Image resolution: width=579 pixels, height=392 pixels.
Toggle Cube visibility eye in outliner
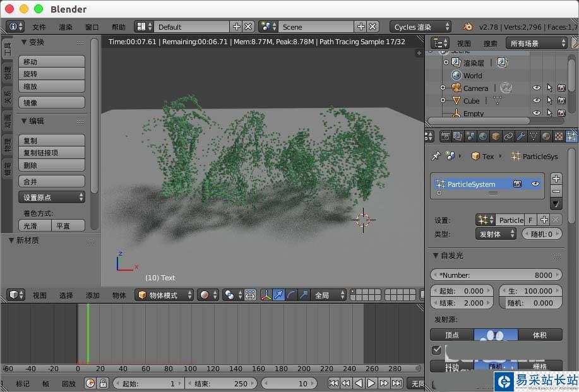[537, 100]
